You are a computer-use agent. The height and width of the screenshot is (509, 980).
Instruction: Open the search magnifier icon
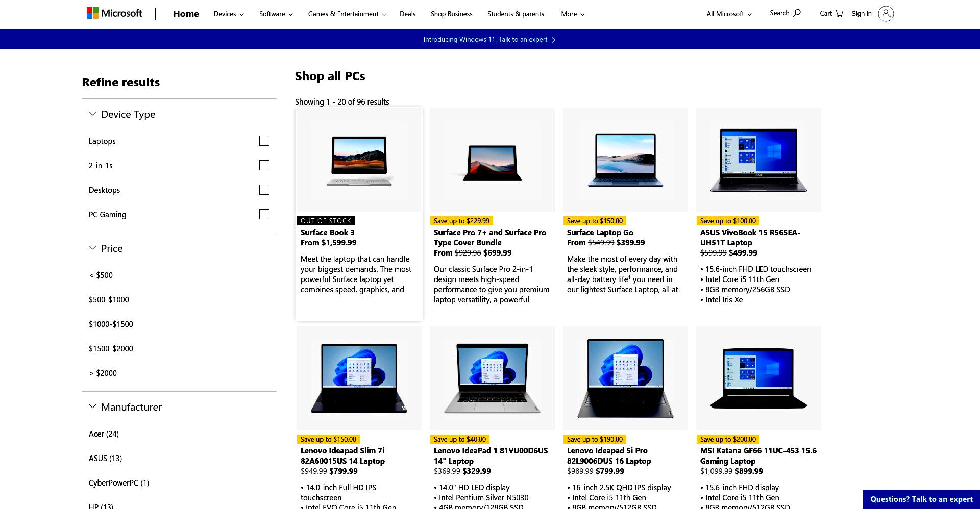(x=797, y=13)
